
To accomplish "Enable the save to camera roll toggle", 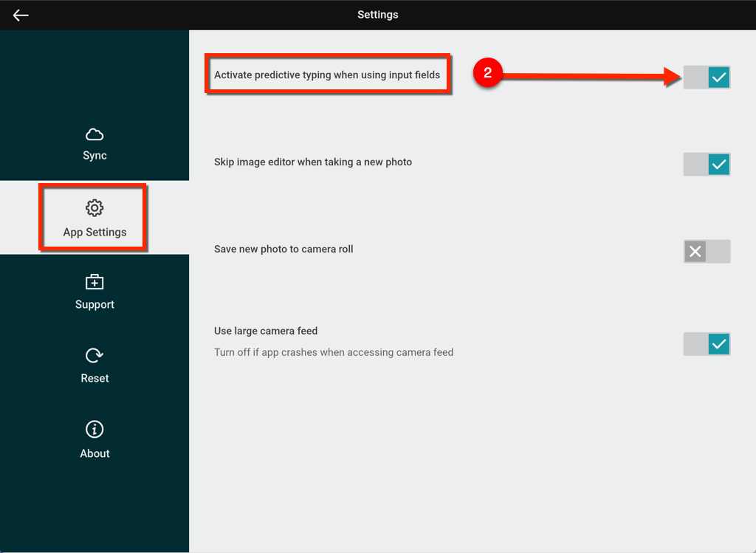I will click(707, 252).
